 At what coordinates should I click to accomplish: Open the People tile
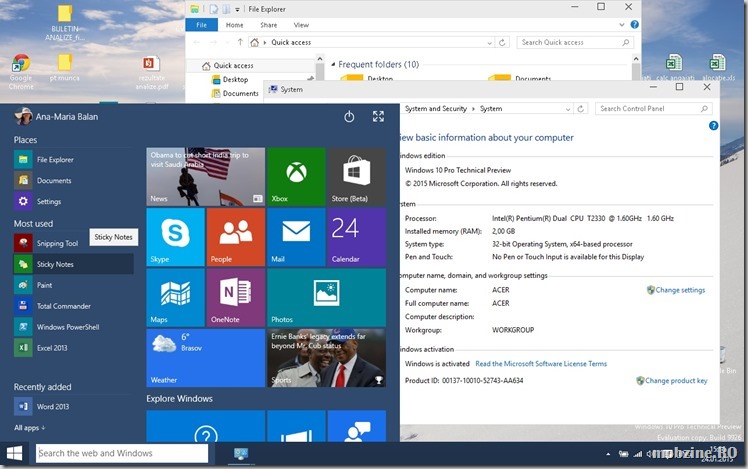[236, 237]
